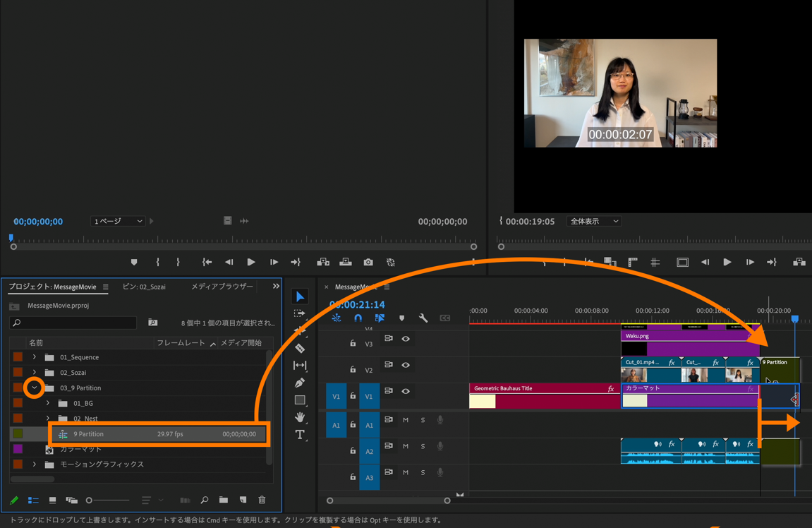Toggle lock on track V3
The image size is (812, 528).
[x=353, y=344]
